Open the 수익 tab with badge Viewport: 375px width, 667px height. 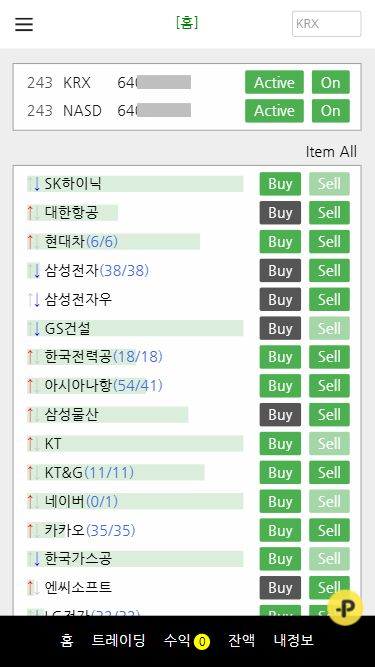tap(187, 640)
